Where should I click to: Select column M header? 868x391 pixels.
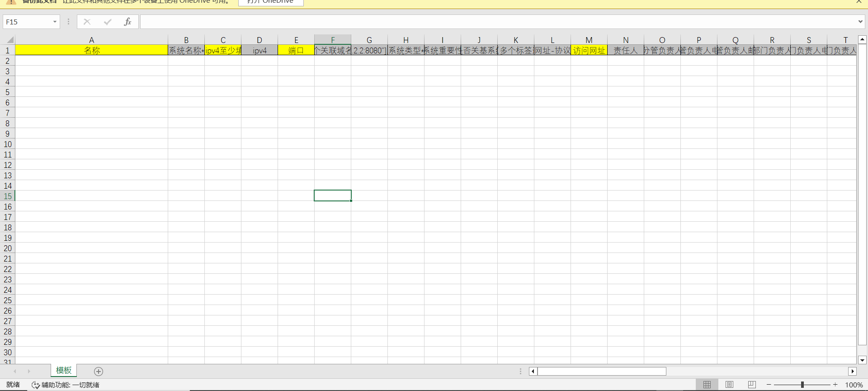[x=589, y=40]
